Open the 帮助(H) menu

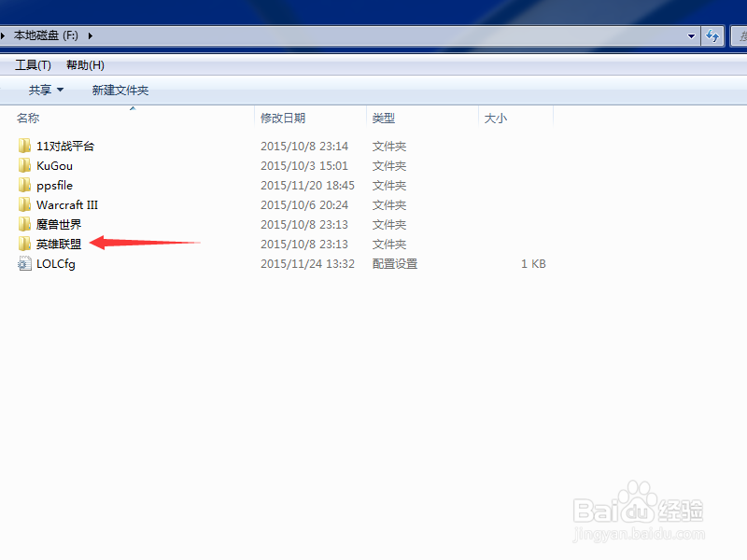(85, 64)
